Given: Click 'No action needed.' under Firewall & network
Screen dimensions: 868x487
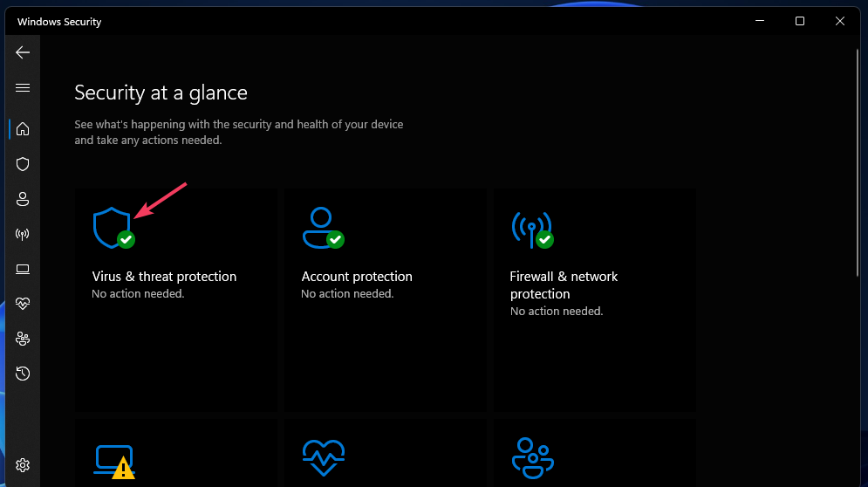Looking at the screenshot, I should coord(557,312).
